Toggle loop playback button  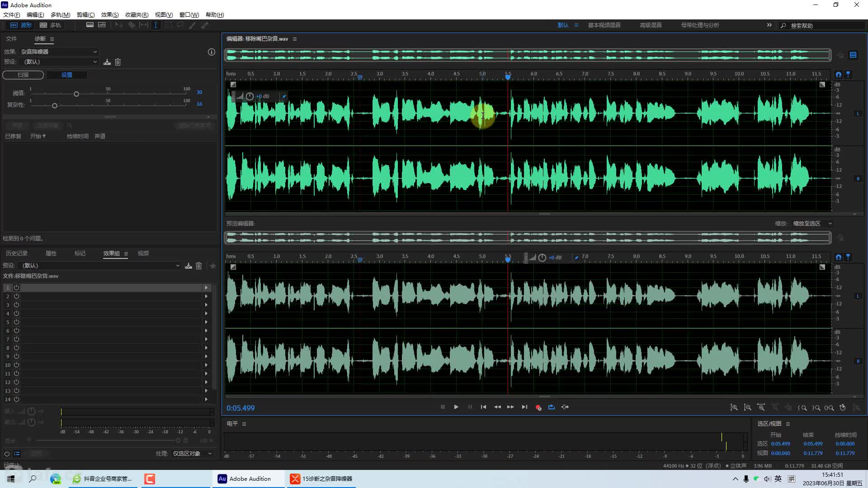(552, 407)
